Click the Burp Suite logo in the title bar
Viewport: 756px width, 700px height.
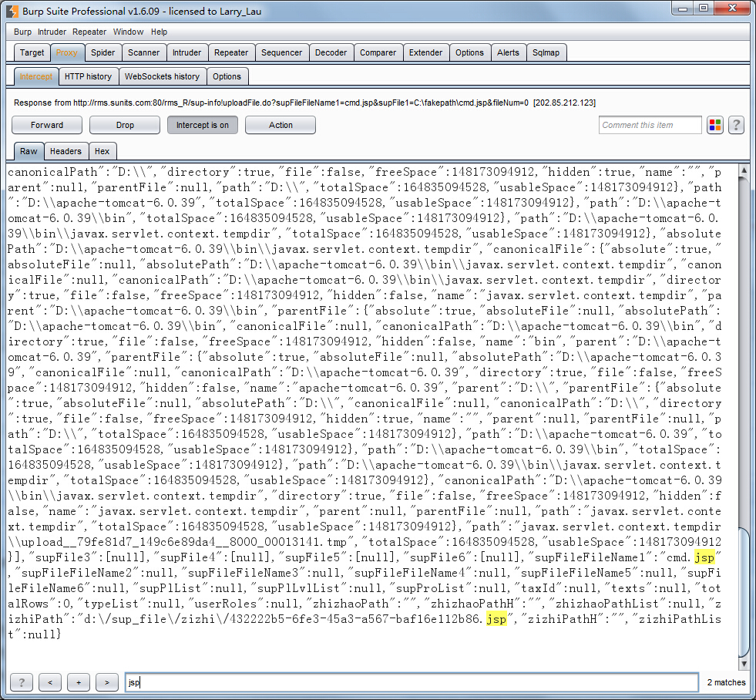(x=12, y=11)
